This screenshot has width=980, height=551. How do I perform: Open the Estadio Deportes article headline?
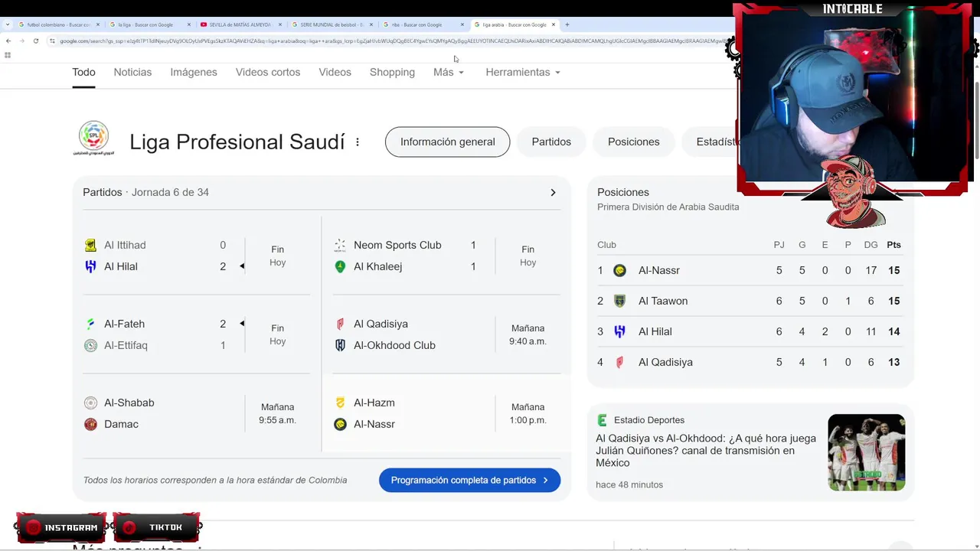(x=706, y=451)
